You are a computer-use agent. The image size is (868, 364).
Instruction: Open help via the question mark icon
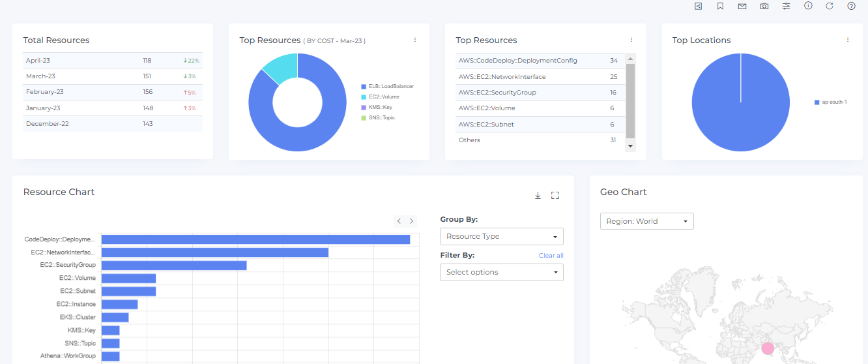851,6
